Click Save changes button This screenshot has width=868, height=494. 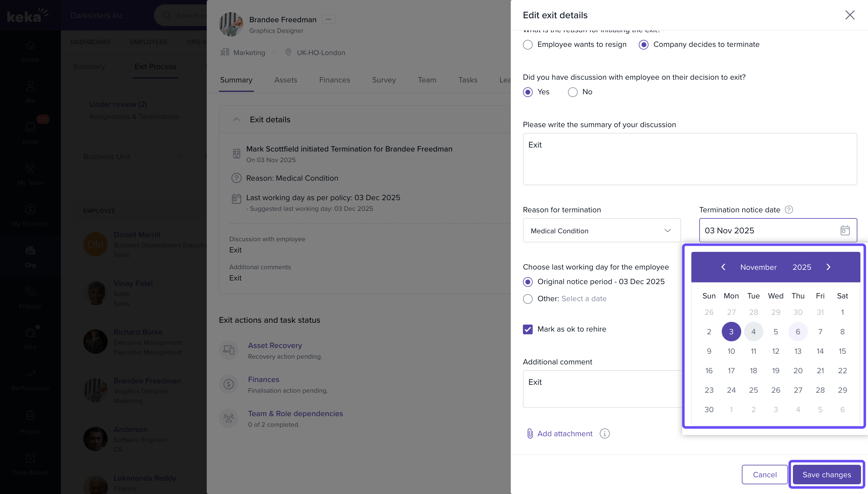coord(826,474)
